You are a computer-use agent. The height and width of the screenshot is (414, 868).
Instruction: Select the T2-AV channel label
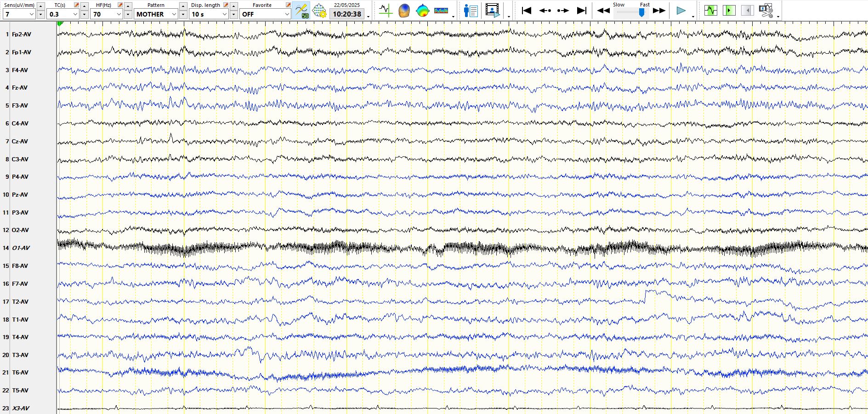coord(20,302)
